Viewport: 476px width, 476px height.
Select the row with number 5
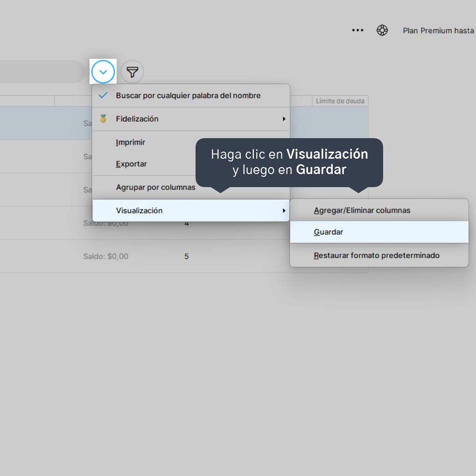pyautogui.click(x=184, y=256)
